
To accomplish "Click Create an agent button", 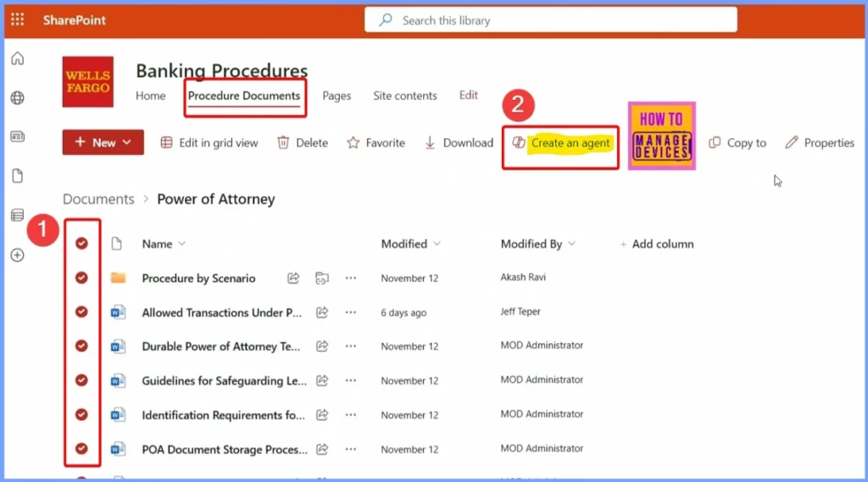I will (x=561, y=143).
